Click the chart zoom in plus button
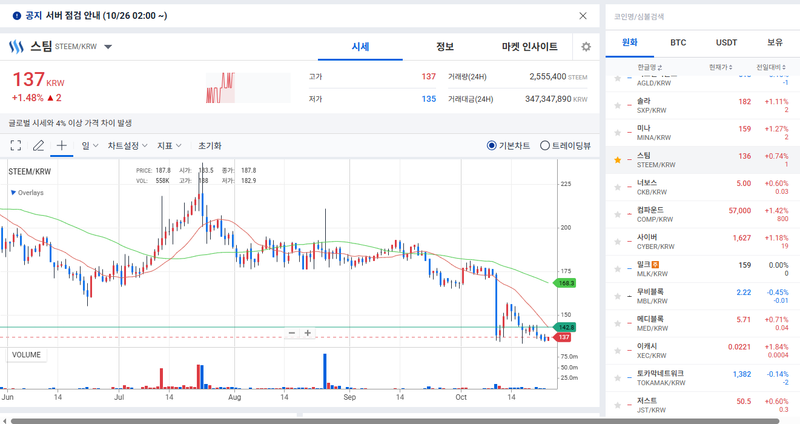Viewport: 800px width, 424px height. (x=308, y=333)
